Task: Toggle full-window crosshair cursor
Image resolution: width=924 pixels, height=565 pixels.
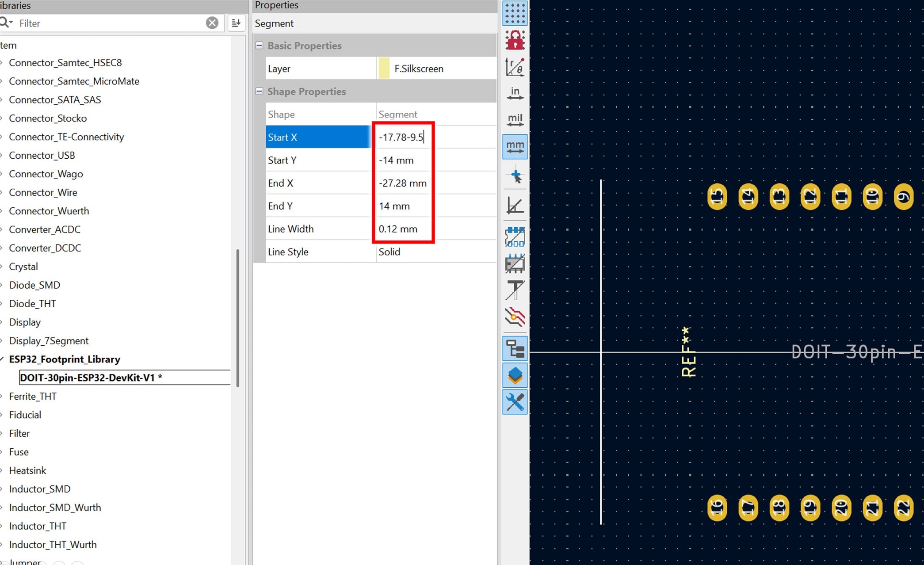Action: [x=515, y=176]
